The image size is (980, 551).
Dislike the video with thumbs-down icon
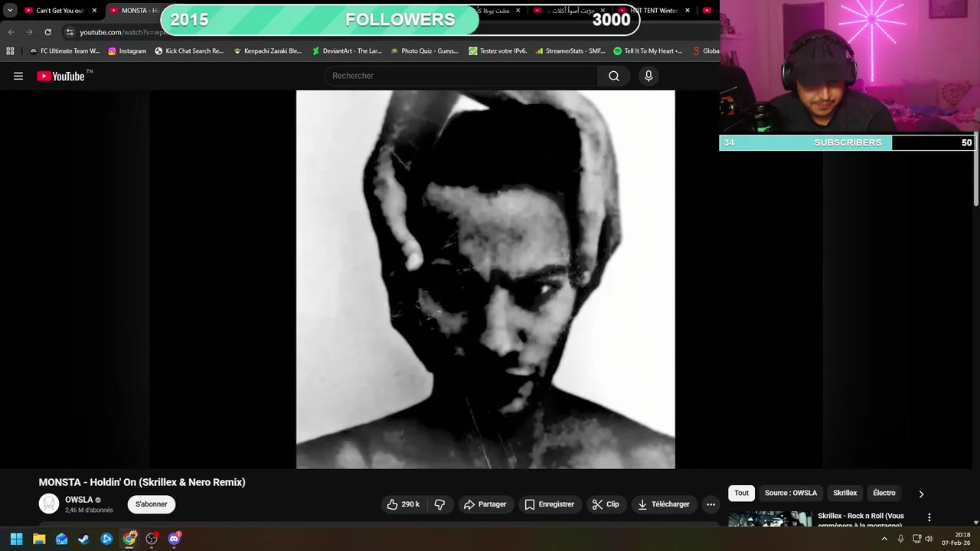pos(439,504)
